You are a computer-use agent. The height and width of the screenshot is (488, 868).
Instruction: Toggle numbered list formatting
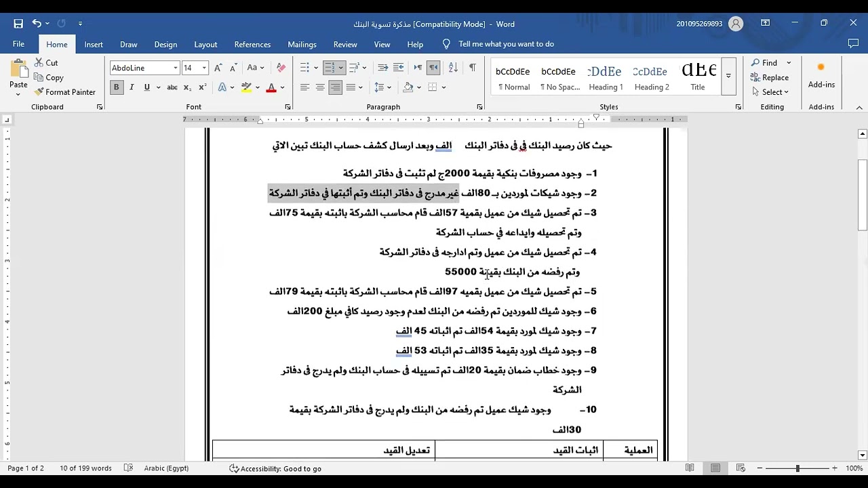pos(329,68)
